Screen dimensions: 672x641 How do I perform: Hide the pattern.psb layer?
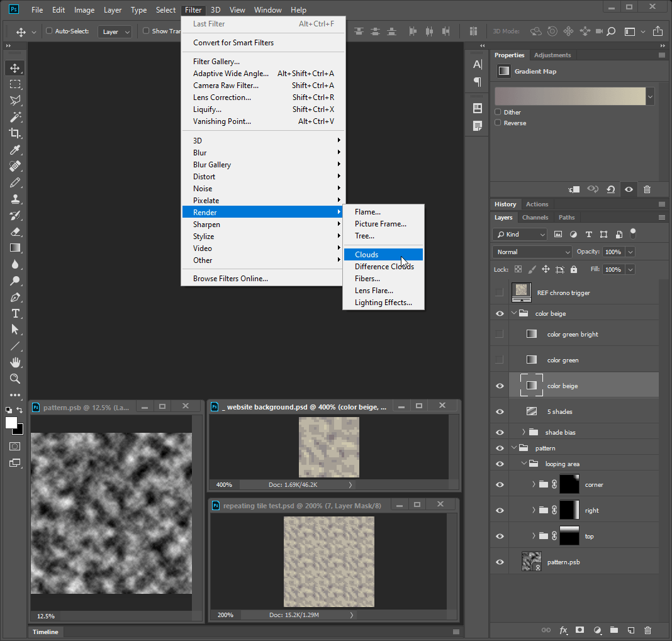pyautogui.click(x=500, y=562)
